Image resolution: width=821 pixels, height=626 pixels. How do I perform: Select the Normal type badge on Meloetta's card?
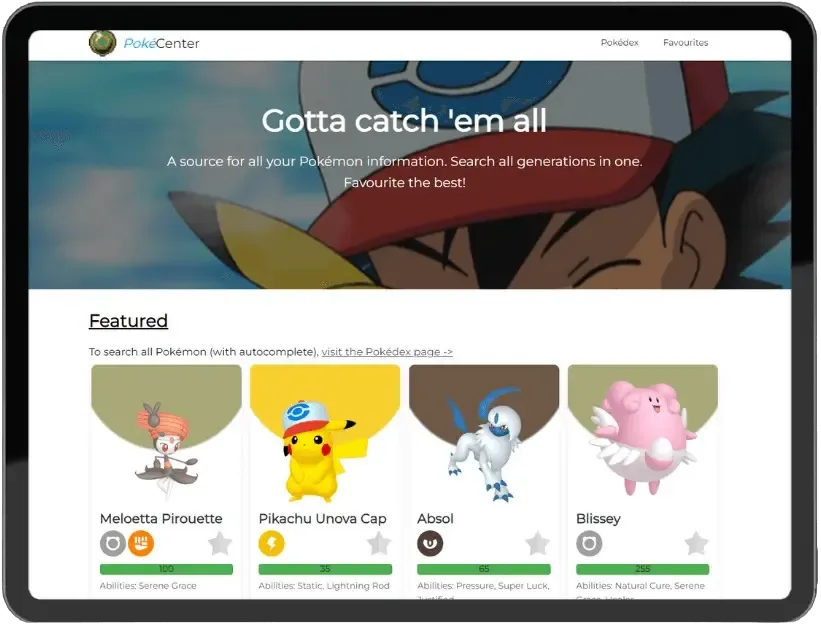click(x=111, y=543)
